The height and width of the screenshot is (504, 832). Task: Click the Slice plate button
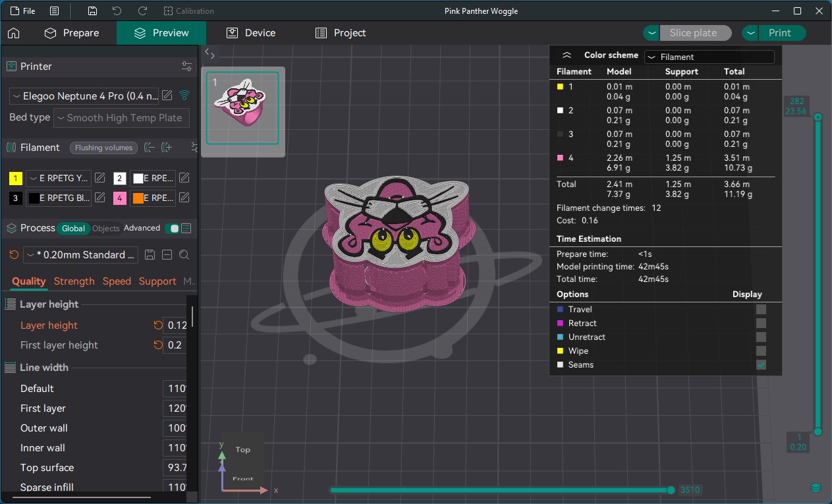point(696,33)
